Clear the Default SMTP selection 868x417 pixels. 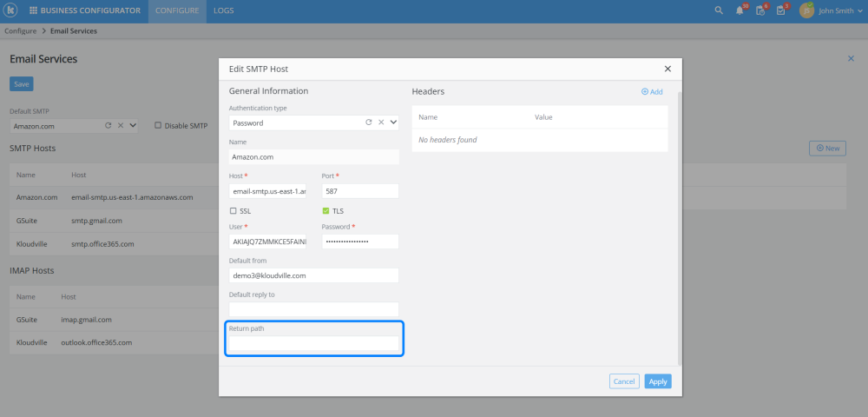(x=120, y=126)
